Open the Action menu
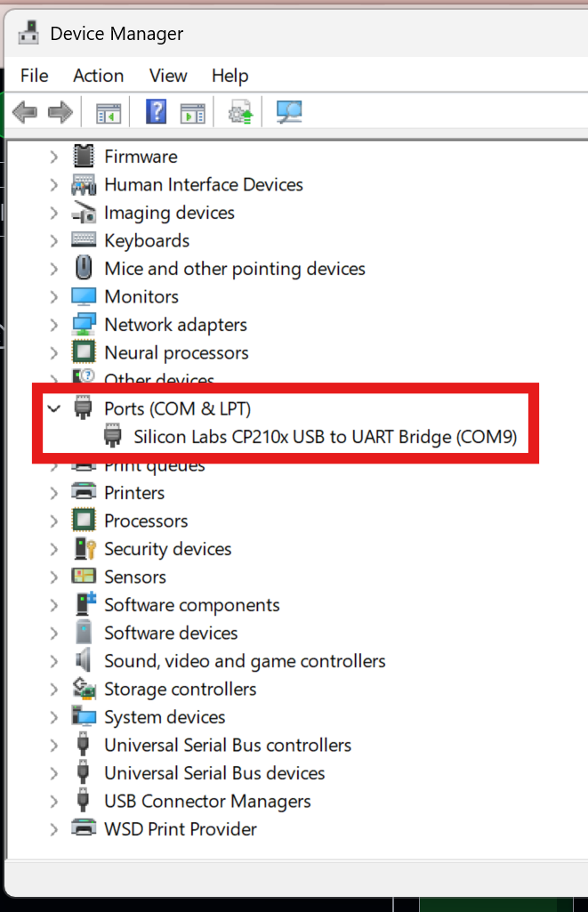Screen dimensions: 588x912 [x=98, y=76]
